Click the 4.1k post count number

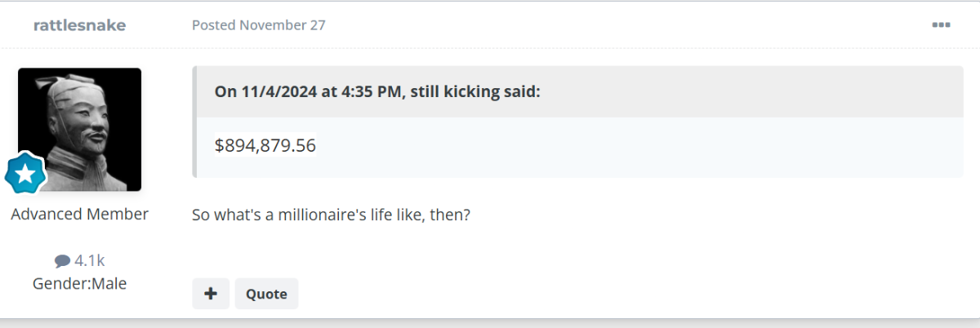click(89, 261)
